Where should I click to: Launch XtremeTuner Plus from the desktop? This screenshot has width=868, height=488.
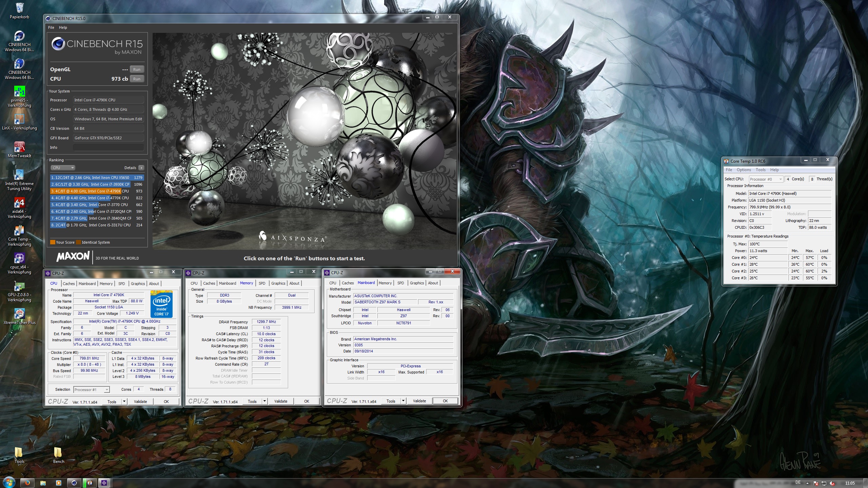coord(19,317)
